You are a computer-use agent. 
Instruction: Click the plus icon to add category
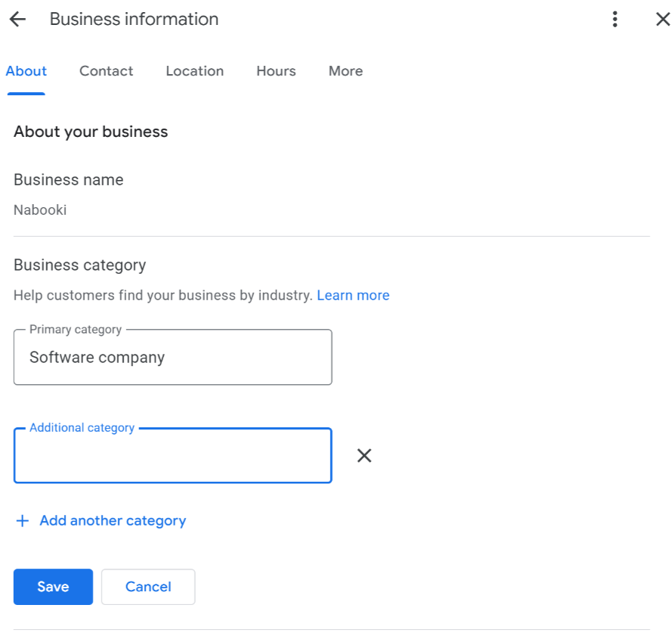click(22, 520)
